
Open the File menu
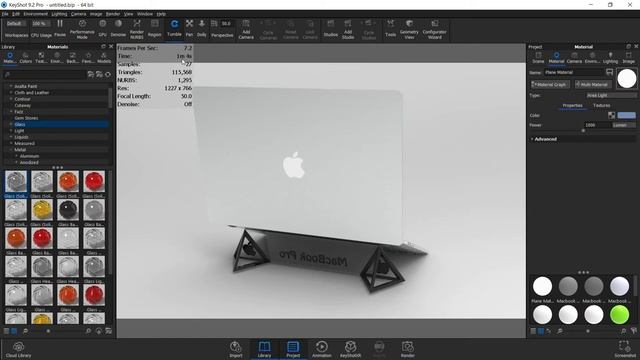coord(5,14)
